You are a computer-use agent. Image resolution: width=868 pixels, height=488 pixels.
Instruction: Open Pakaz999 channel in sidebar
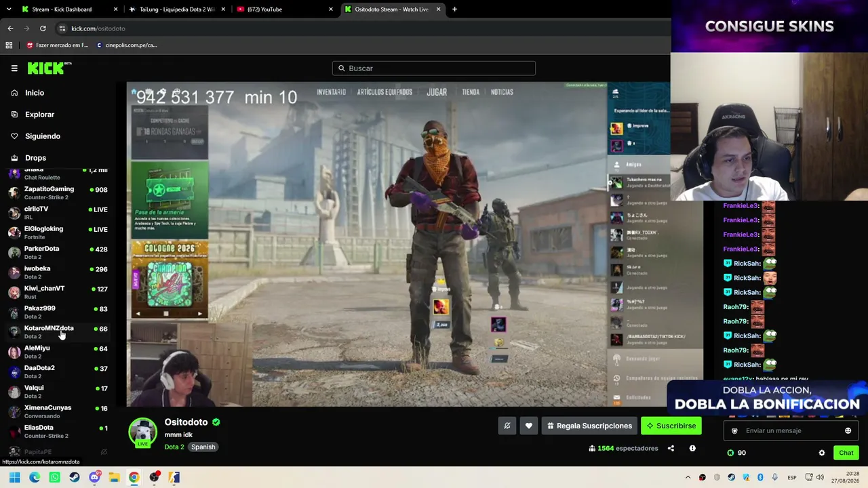(58, 312)
